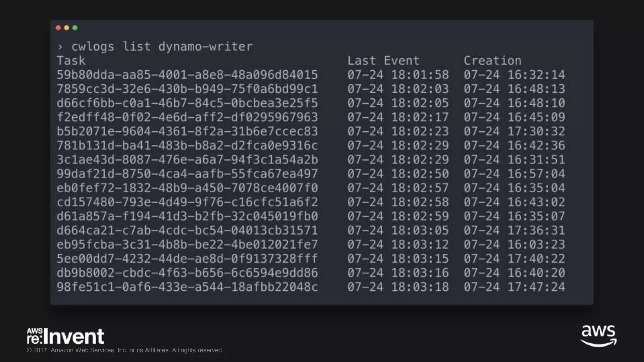Click the AWS re:Invent logo
The image size is (644, 362).
tap(65, 336)
